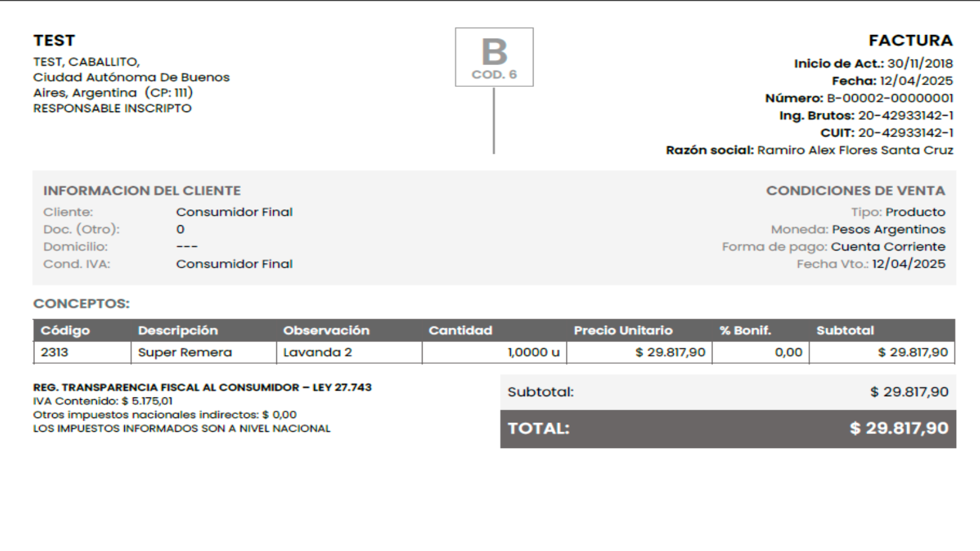Image resolution: width=980 pixels, height=551 pixels.
Task: Select the TEST company name heading
Action: [54, 40]
